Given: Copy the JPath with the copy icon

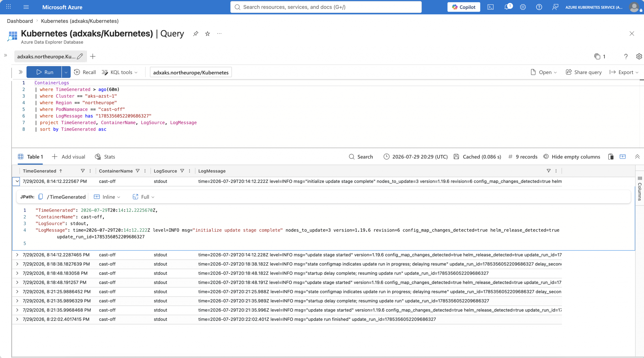Looking at the screenshot, I should coord(41,197).
